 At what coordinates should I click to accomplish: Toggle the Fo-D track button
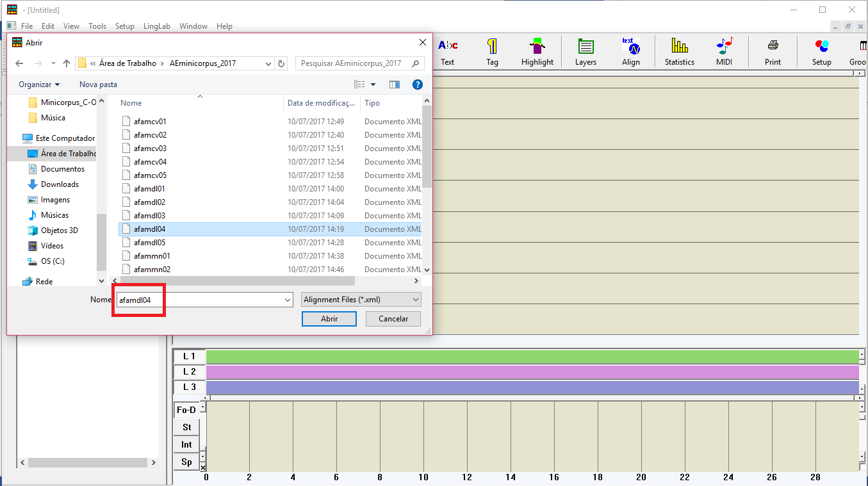tap(186, 410)
